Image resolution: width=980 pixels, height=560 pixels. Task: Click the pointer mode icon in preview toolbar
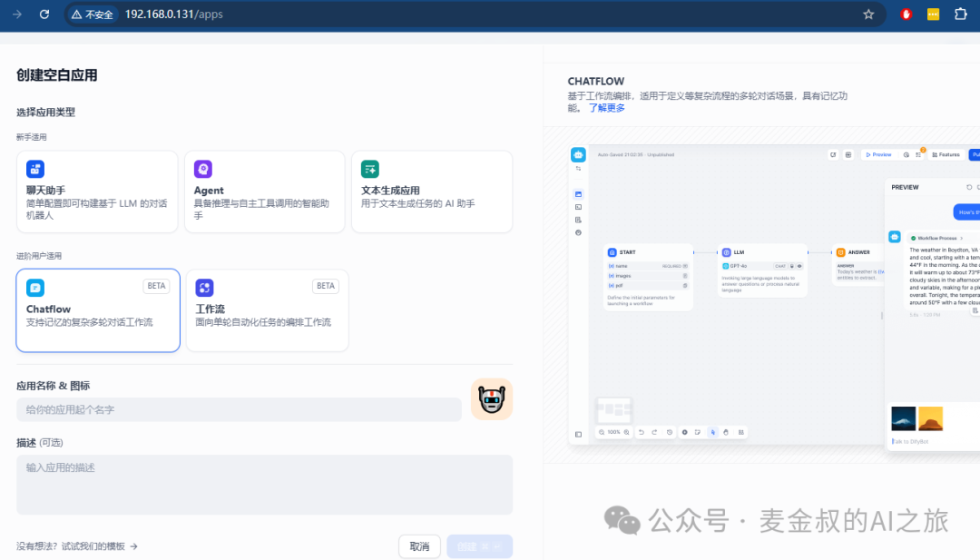point(712,432)
